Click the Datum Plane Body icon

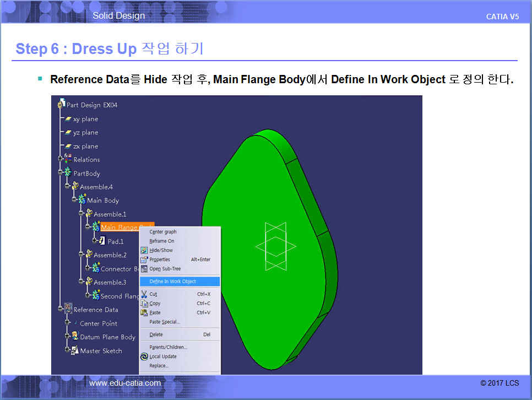pyautogui.click(x=74, y=337)
